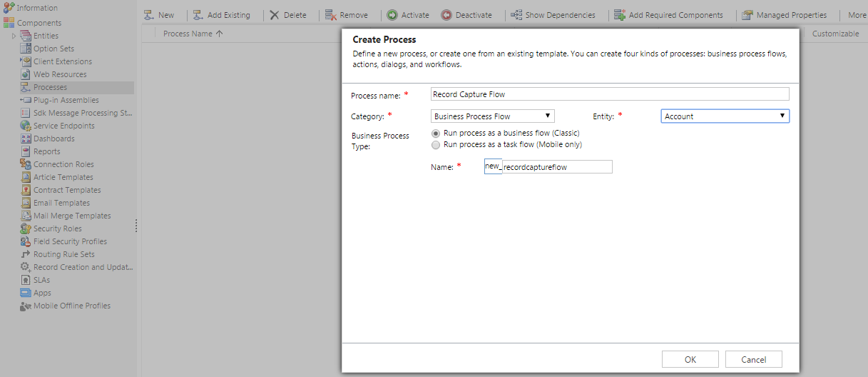Sort by Process Name column header
The image size is (868, 377).
pyautogui.click(x=193, y=34)
